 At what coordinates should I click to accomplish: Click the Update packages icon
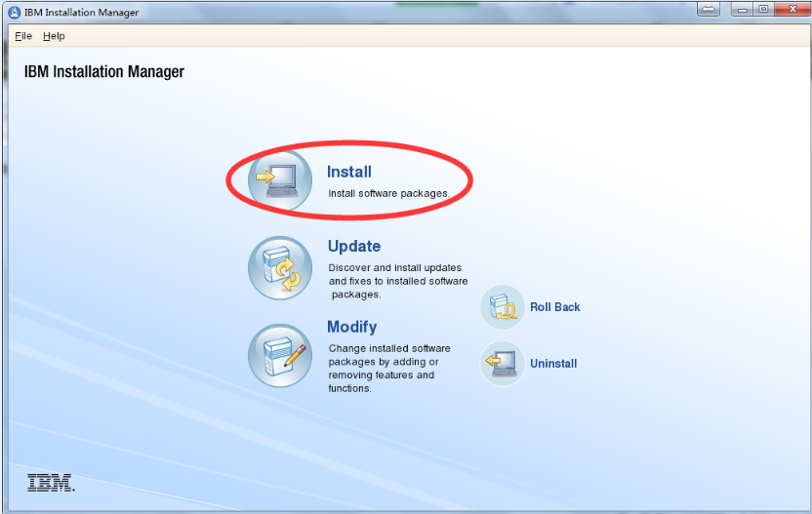click(x=280, y=268)
